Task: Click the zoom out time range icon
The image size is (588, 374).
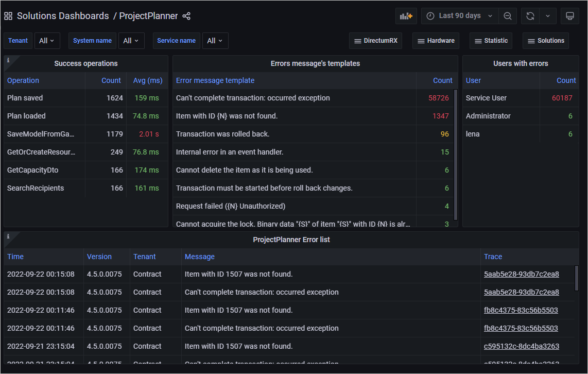Action: tap(508, 16)
